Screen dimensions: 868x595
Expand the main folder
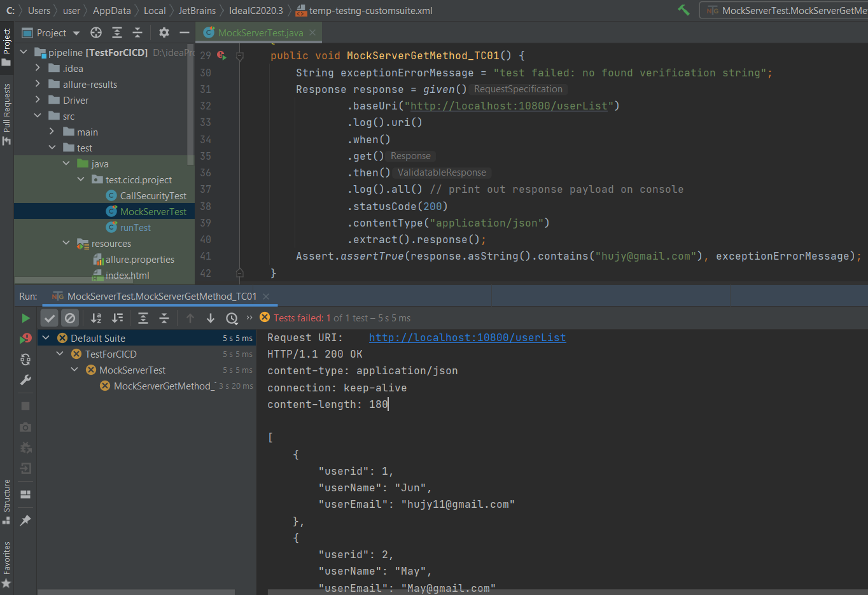click(52, 131)
